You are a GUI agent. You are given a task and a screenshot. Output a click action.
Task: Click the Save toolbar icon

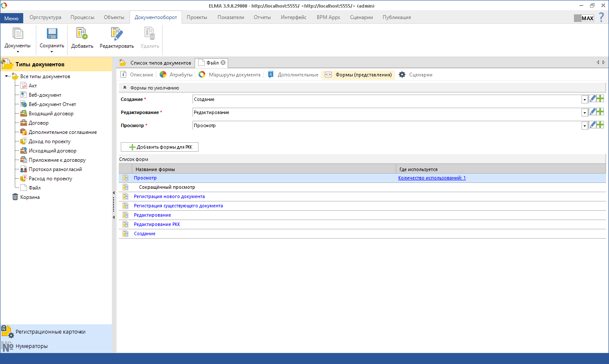[52, 34]
